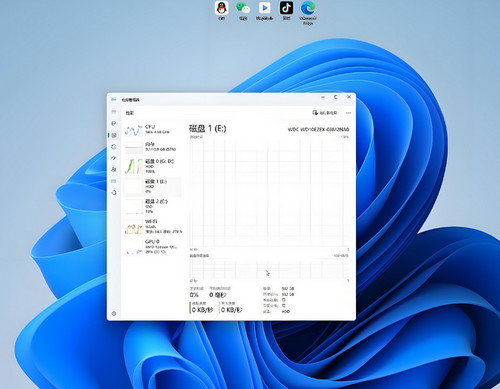
Task: Click the 0 毫秒 average response time value
Action: point(218,295)
